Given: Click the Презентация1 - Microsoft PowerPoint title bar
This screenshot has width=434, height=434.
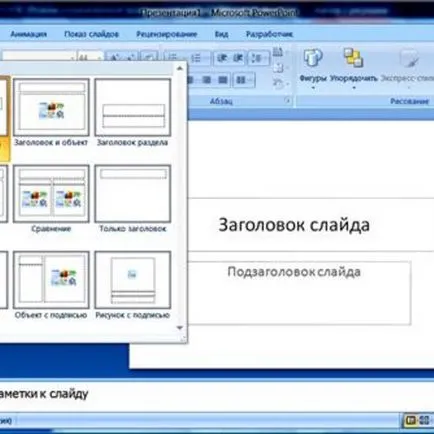Looking at the screenshot, I should click(217, 12).
